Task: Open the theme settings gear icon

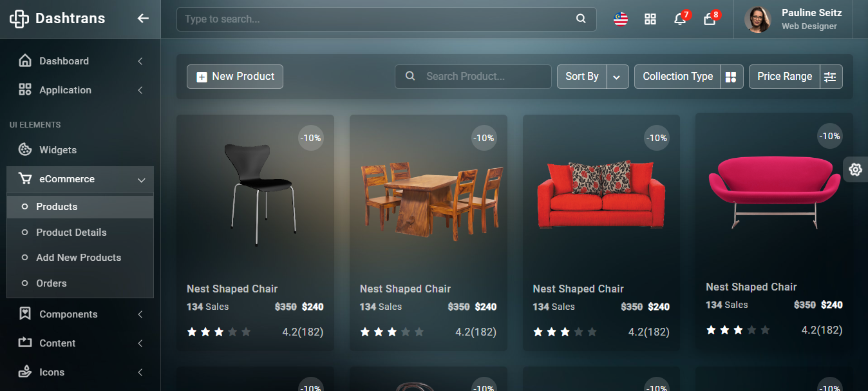Action: pyautogui.click(x=855, y=169)
